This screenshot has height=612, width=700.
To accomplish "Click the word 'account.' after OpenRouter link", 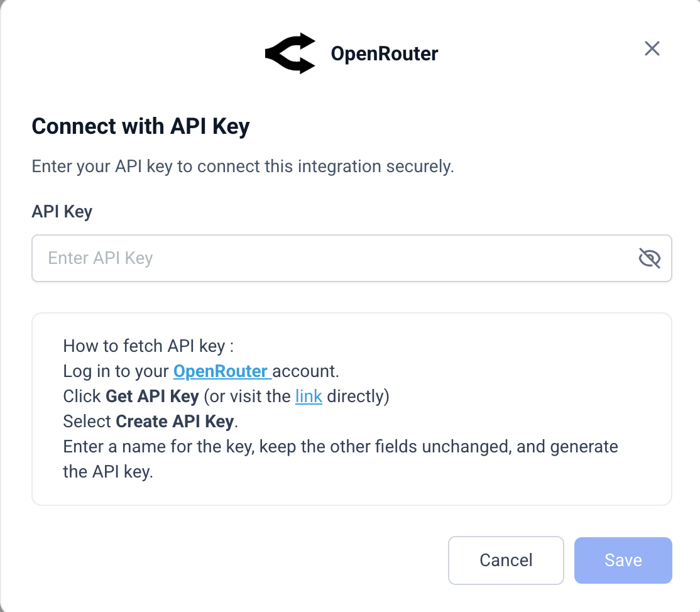I will pos(306,371).
